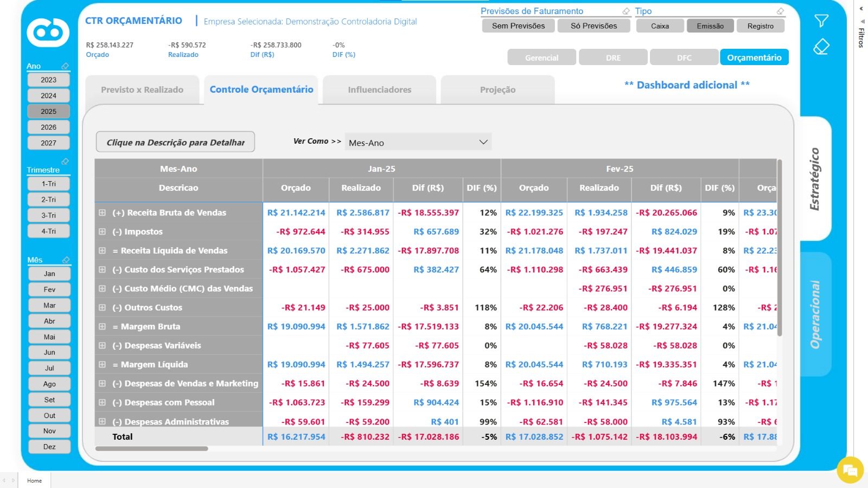Switch to the Previsto x Realizado tab
Screen dimensions: 868x488
142,90
